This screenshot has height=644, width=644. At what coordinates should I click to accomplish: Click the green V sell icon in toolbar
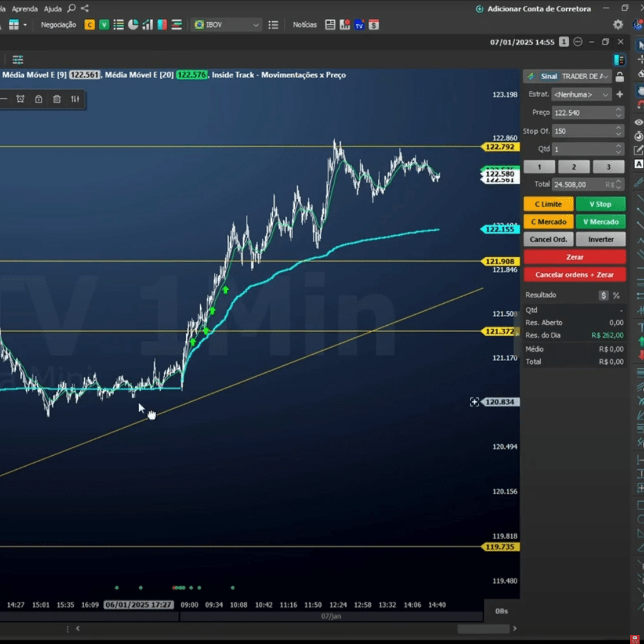104,25
